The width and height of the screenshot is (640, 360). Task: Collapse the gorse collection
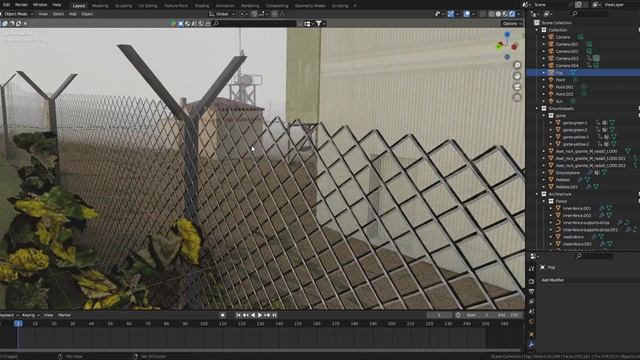point(544,116)
